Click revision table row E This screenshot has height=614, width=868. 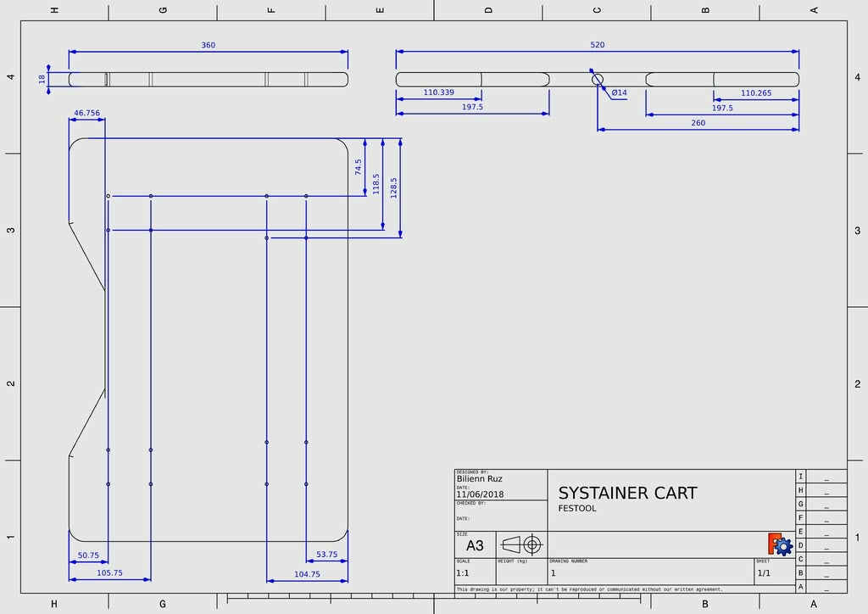click(x=821, y=532)
